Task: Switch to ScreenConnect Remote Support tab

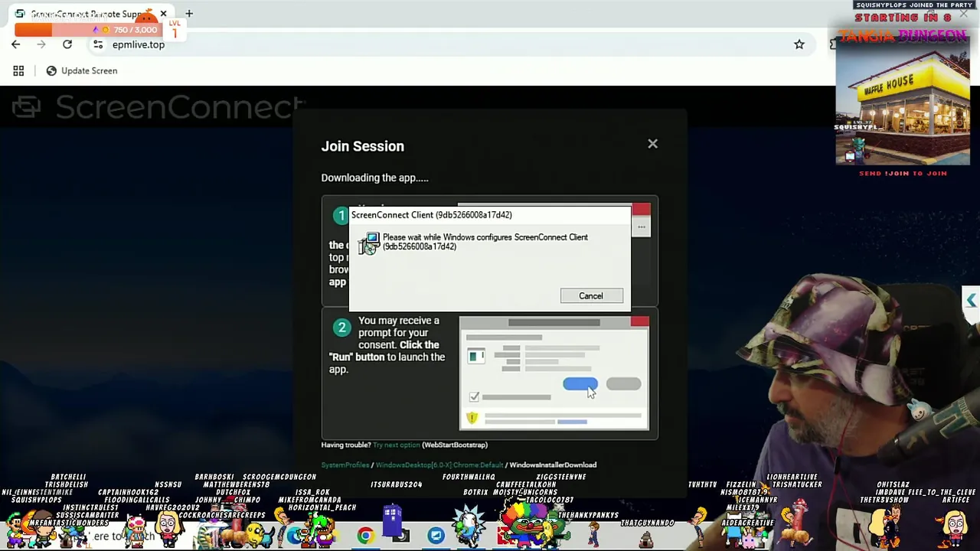Action: click(x=90, y=14)
